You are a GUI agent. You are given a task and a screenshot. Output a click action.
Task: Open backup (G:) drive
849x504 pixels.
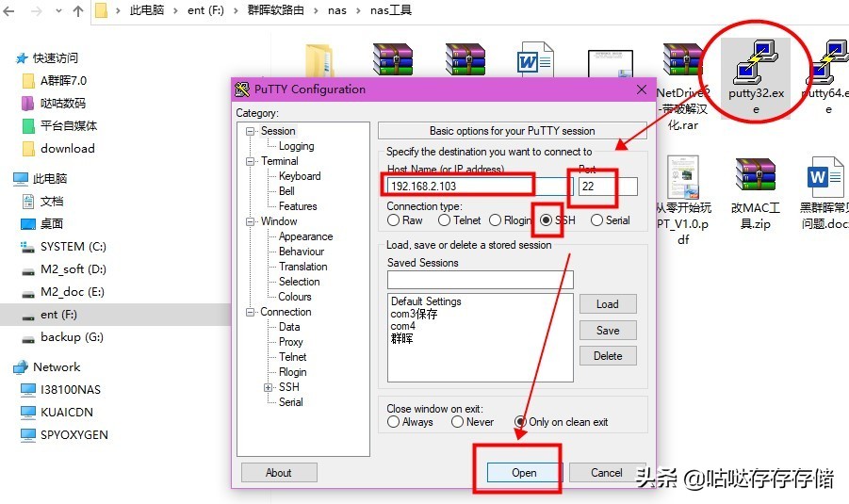click(x=72, y=336)
